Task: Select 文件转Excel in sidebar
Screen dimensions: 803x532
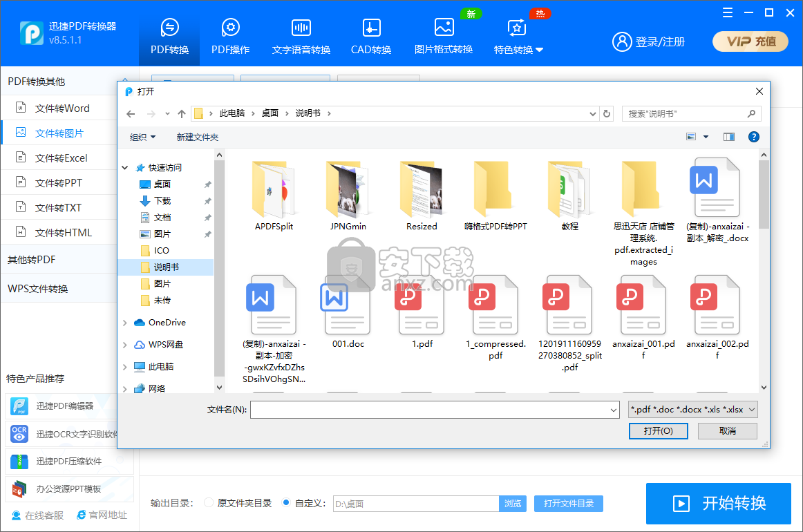Action: tap(59, 158)
